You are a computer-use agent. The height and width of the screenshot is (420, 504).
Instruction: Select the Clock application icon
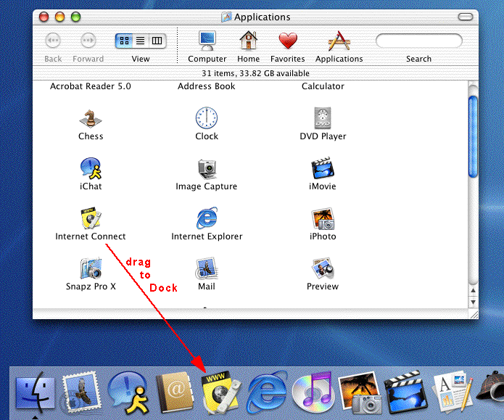pyautogui.click(x=207, y=118)
